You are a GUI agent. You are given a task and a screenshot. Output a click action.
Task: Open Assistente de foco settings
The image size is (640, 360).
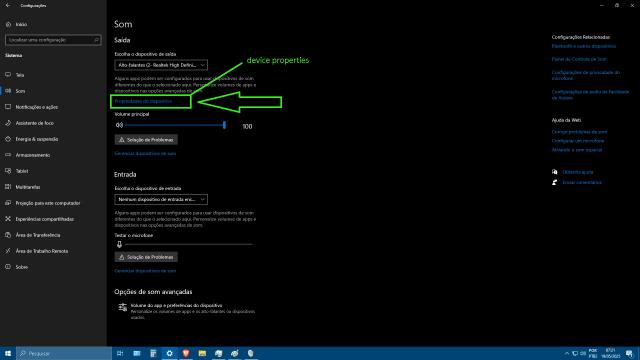[x=34, y=123]
